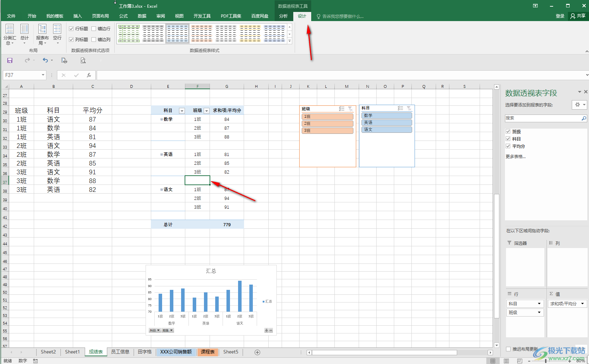The image size is (589, 364).
Task: Click the Save icon in quick access toolbar
Action: [x=10, y=60]
